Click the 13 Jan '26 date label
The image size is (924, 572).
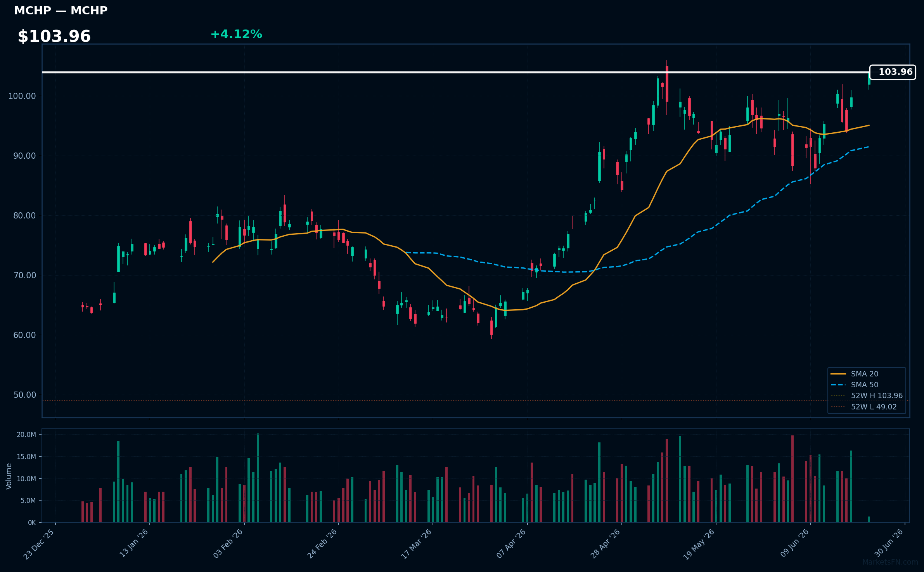[133, 544]
